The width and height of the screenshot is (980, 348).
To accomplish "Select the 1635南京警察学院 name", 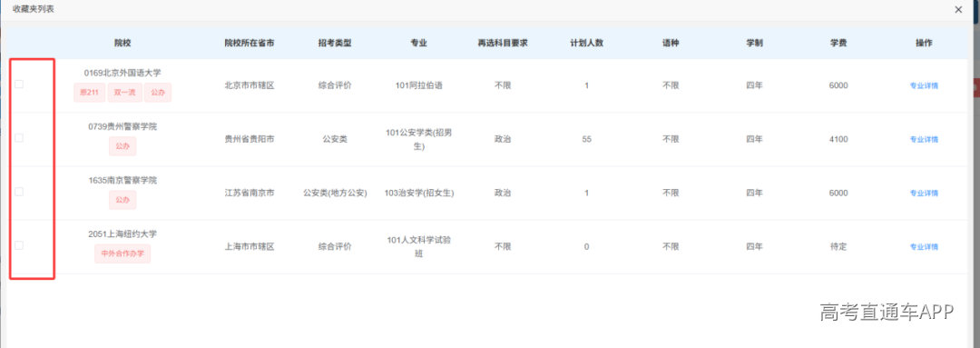I will click(122, 180).
